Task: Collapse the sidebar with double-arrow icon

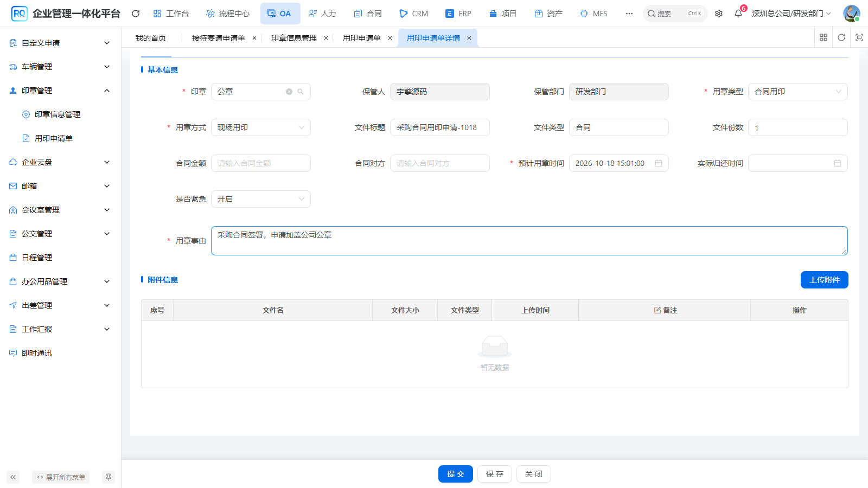Action: coord(13,477)
